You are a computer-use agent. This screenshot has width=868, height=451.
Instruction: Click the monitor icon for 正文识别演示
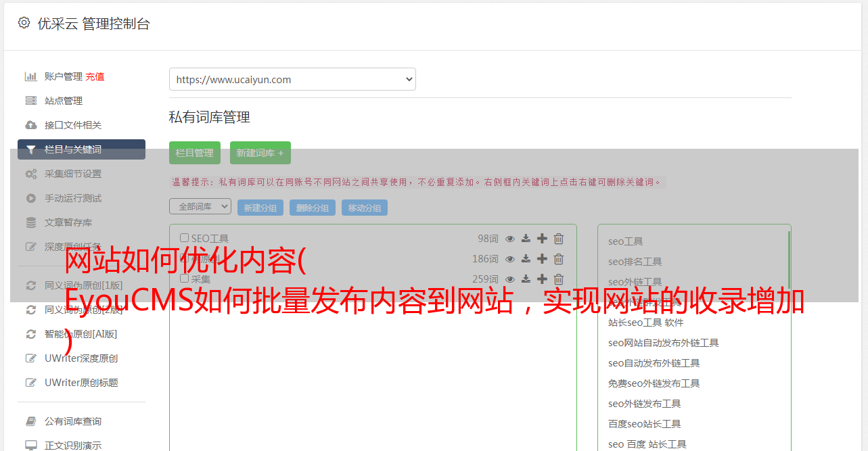point(30,446)
